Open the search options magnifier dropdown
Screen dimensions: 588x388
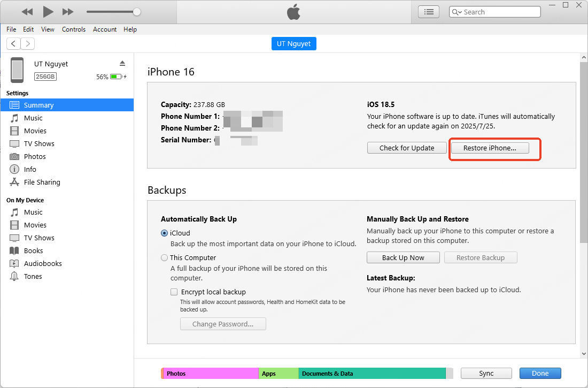coord(457,12)
